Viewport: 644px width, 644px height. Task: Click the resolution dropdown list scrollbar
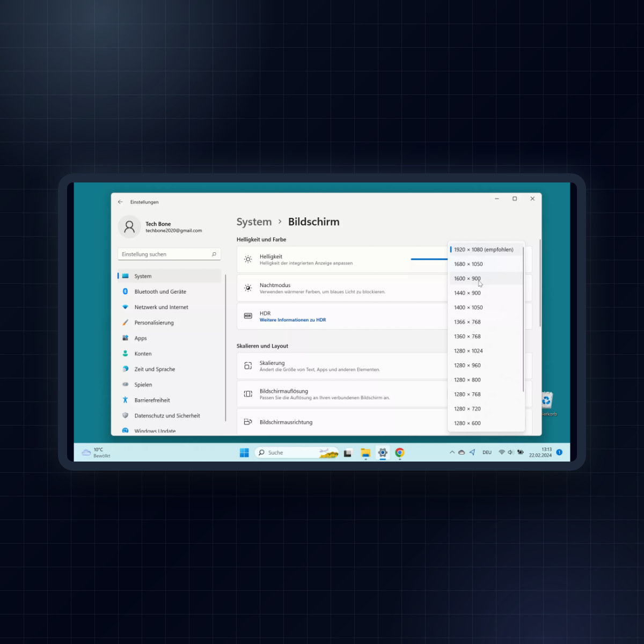pos(523,319)
